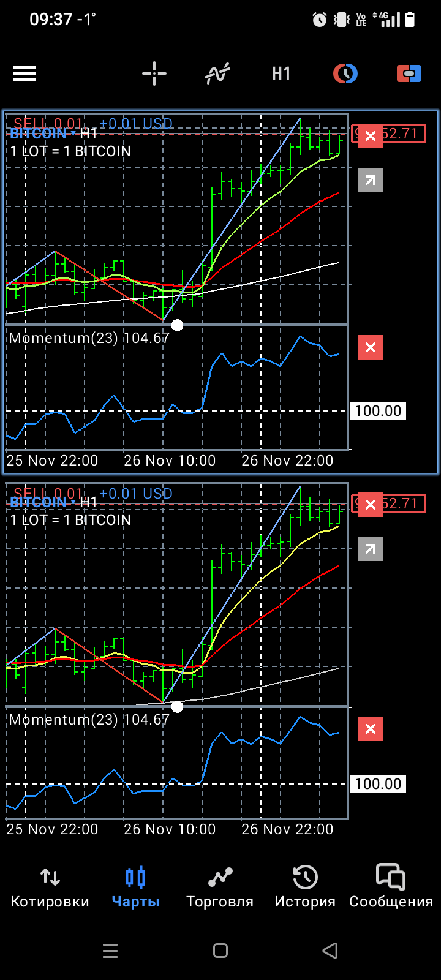Tap the SELL 0.01 position label in top chart
Image resolution: width=441 pixels, height=980 pixels.
(x=48, y=123)
